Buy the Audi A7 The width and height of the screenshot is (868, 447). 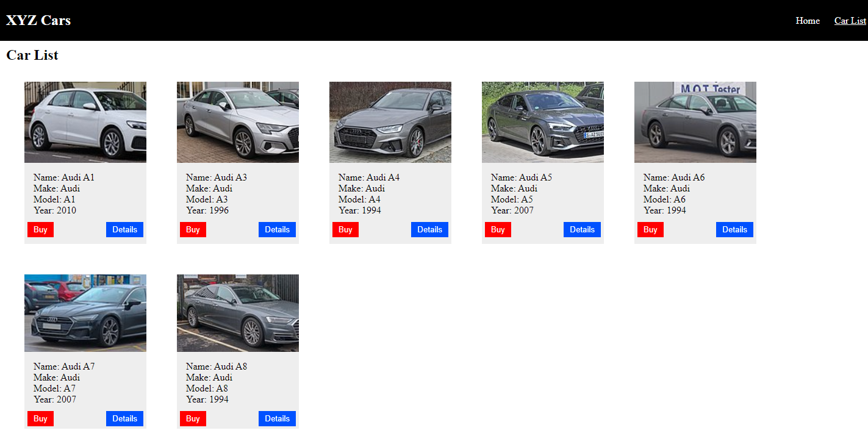40,418
